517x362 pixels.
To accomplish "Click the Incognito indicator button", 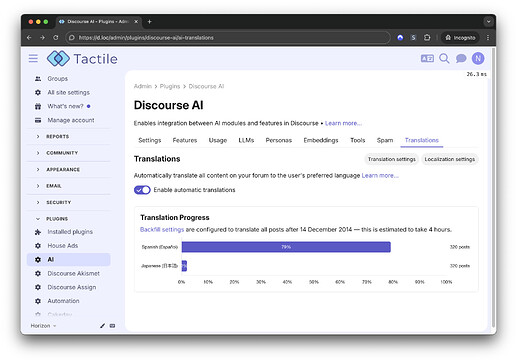I will [x=460, y=38].
